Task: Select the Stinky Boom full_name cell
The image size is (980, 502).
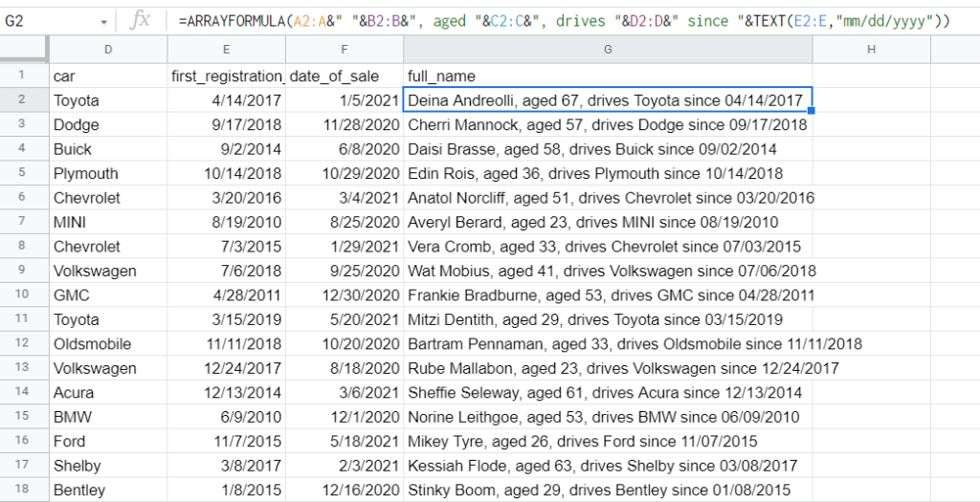Action: click(608, 490)
